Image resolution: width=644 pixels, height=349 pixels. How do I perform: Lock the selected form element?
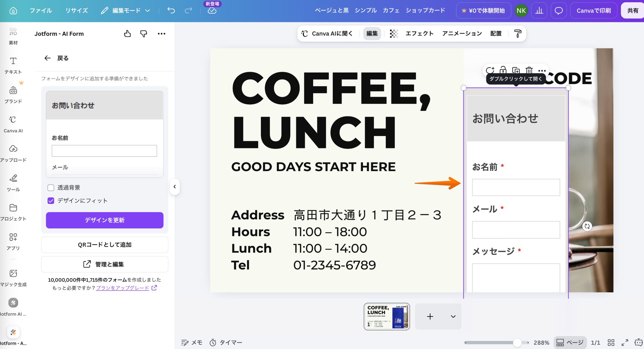(503, 70)
